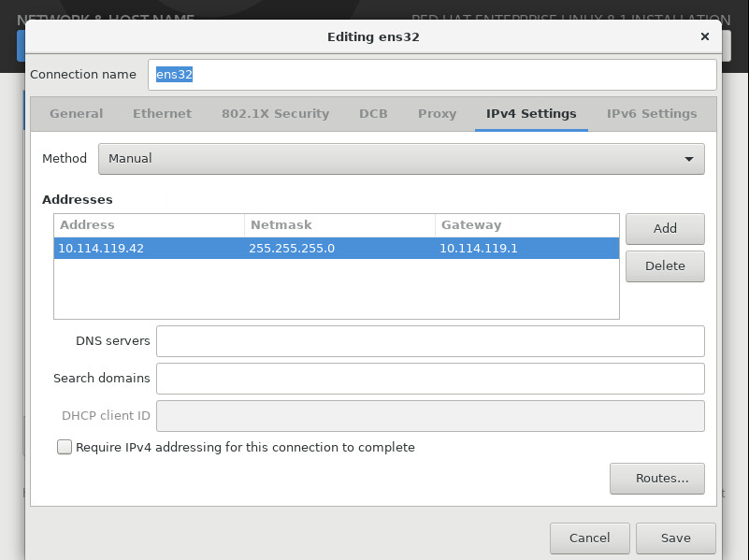Open the Proxy tab
The width and height of the screenshot is (749, 560).
pos(437,114)
